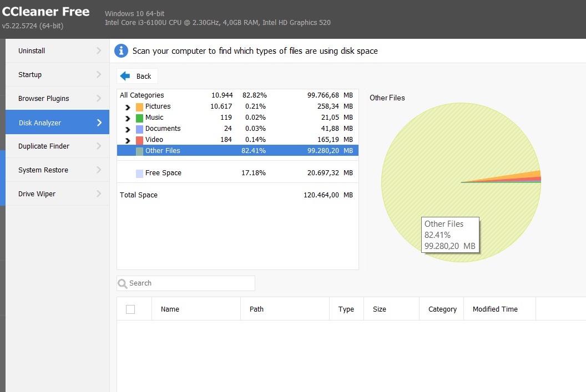Screen dimensions: 586x392
Task: Expand the Video category
Action: [x=128, y=141]
